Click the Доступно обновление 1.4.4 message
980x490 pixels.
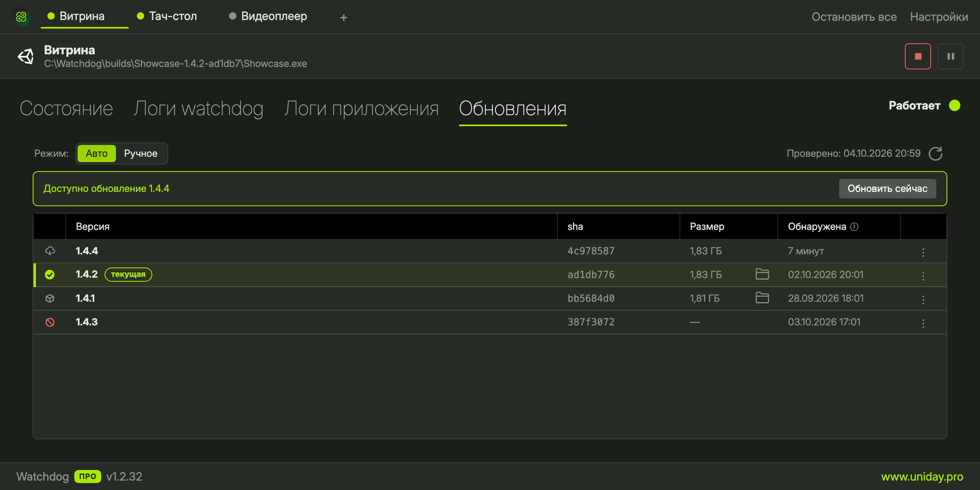[x=106, y=189]
